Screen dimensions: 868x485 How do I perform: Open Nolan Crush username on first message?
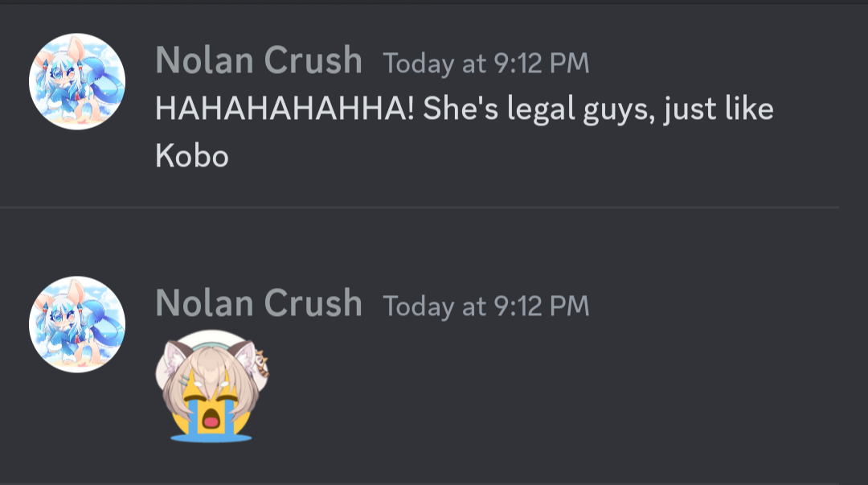[x=259, y=60]
